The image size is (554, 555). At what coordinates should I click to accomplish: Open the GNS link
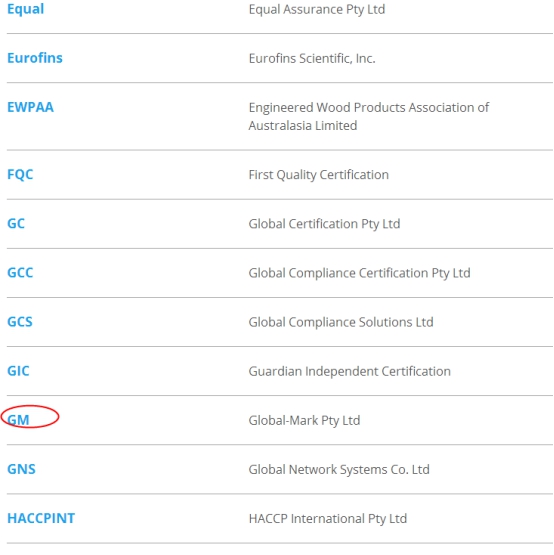click(21, 469)
